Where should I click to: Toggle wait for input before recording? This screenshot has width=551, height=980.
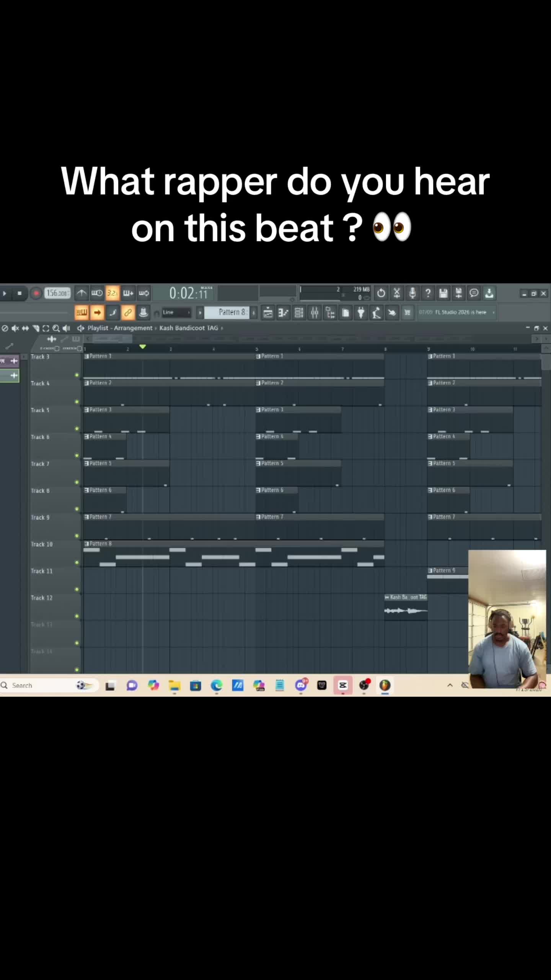tap(97, 293)
